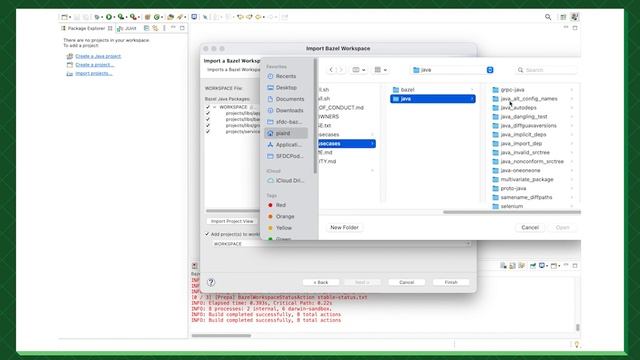Viewport: 640px width, 360px height.
Task: Click the file dialog Search field
Action: 546,70
